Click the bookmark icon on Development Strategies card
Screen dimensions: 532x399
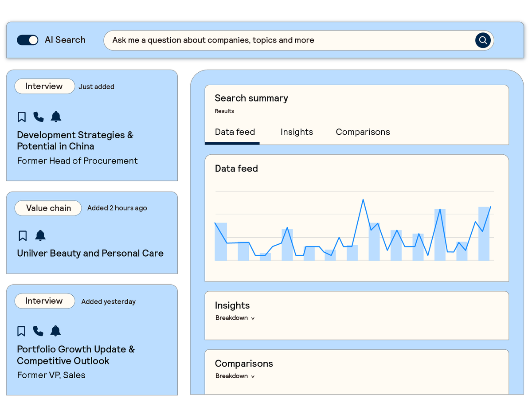22,117
